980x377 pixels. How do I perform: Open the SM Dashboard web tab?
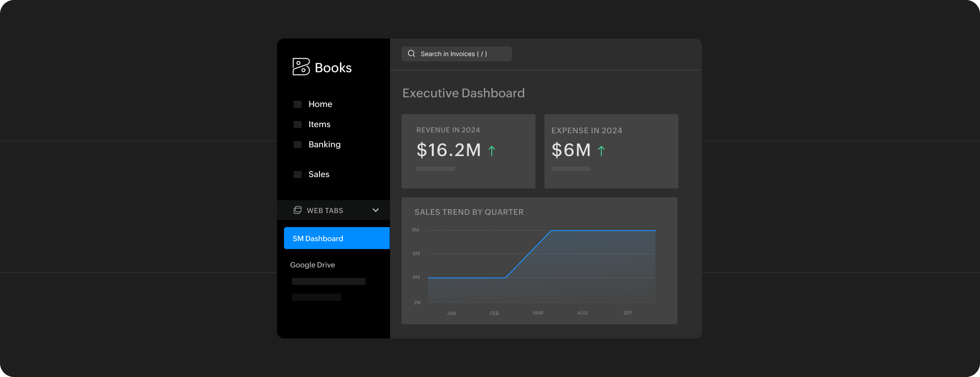[337, 238]
